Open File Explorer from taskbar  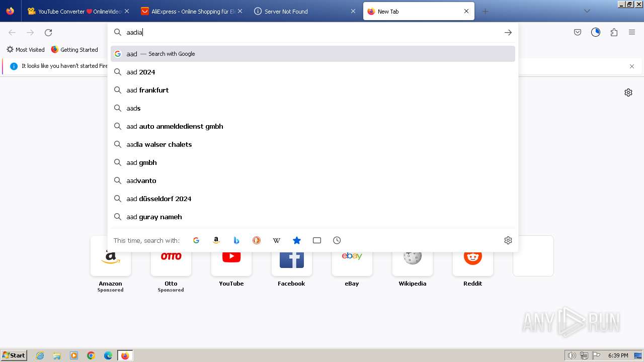[57, 355]
